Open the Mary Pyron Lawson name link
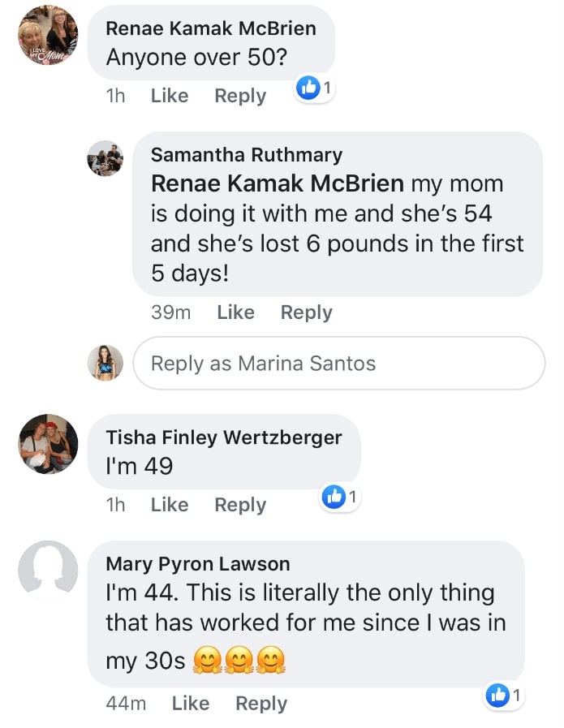Screen dimensions: 564x728 (198, 563)
